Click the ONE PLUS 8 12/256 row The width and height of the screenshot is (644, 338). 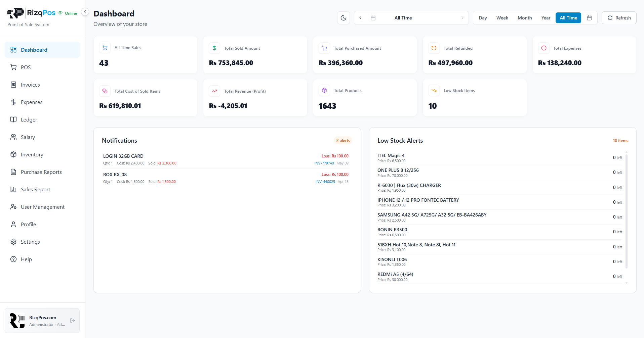pyautogui.click(x=499, y=173)
